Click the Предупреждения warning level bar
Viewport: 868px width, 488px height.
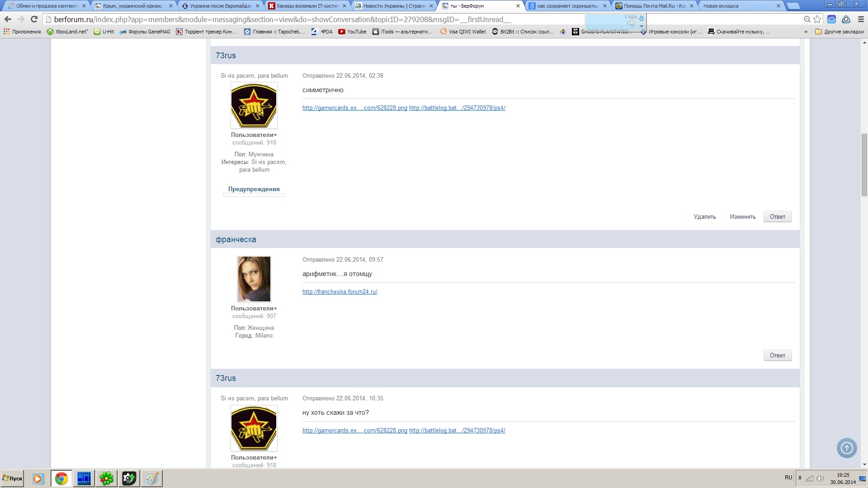click(x=254, y=195)
